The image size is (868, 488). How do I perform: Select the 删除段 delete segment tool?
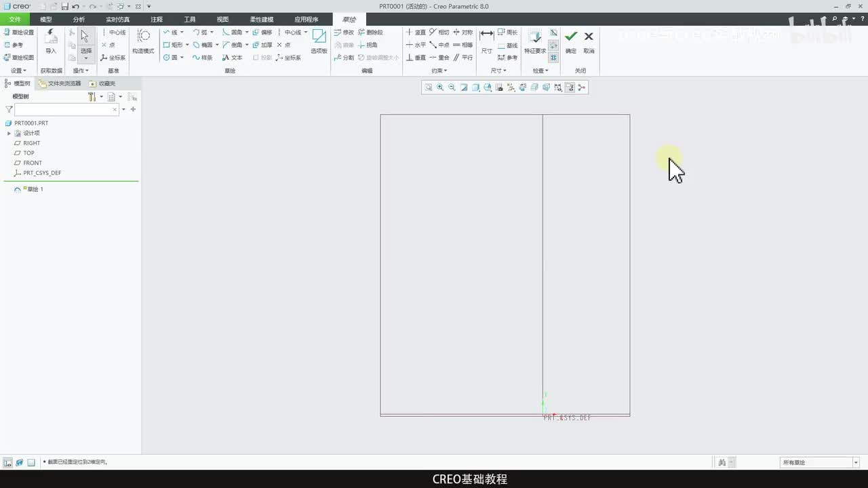(x=370, y=32)
